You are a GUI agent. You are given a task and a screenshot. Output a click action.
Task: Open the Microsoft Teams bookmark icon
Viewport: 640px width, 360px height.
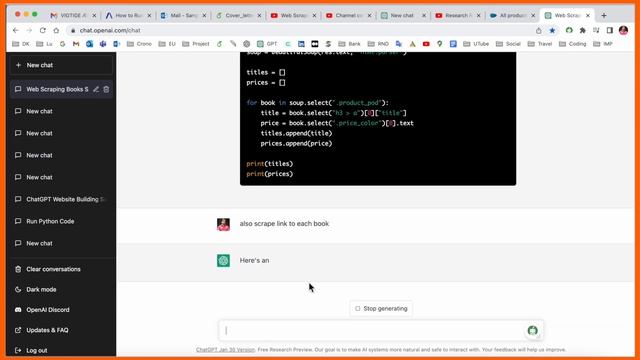pos(103,44)
